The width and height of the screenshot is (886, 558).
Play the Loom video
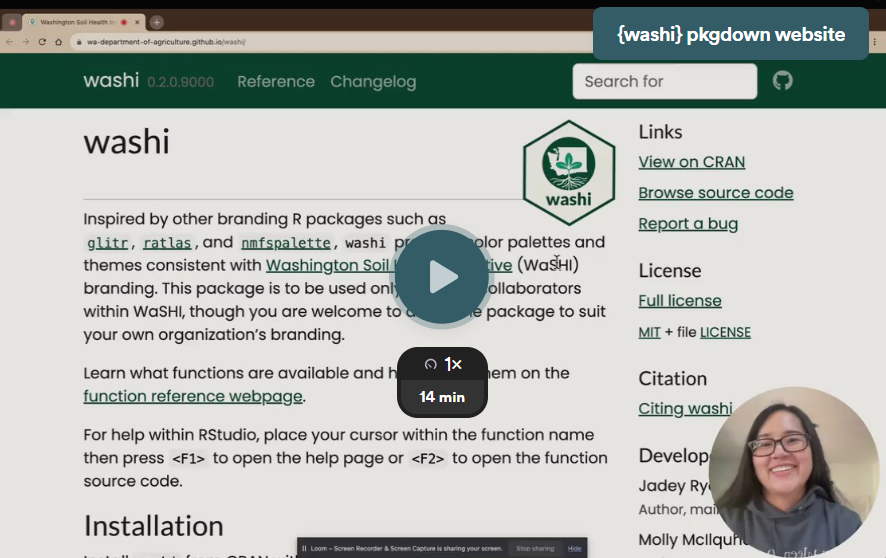[x=442, y=277]
